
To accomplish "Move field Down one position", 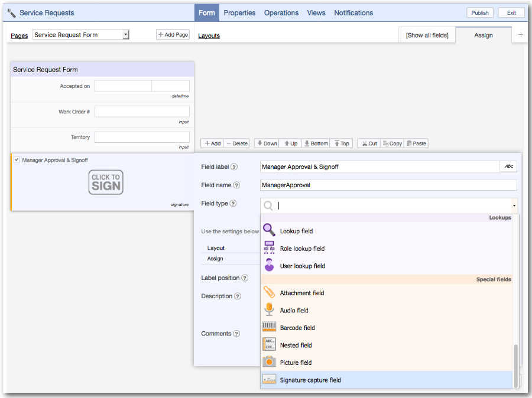I will (x=267, y=143).
